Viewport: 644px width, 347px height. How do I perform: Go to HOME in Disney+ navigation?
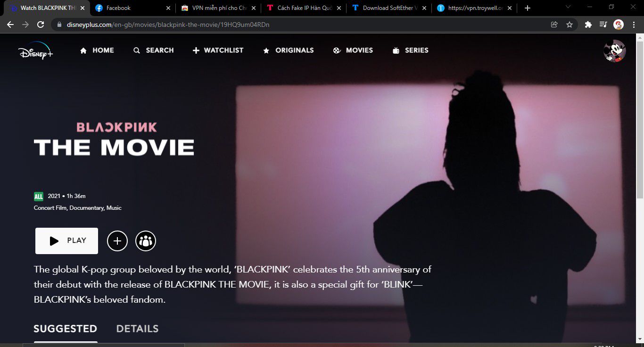(x=97, y=50)
